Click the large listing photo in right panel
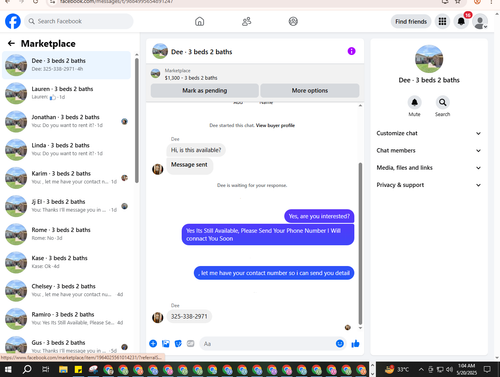 [x=429, y=59]
